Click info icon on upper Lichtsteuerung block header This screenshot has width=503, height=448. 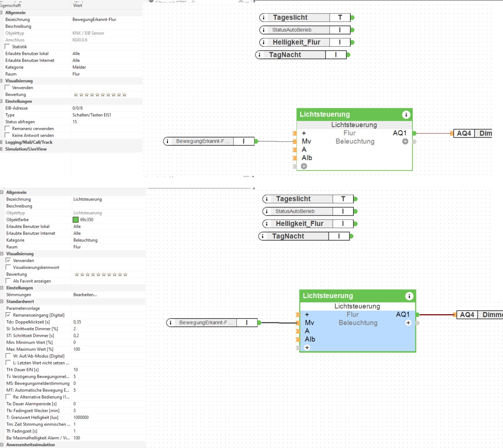click(x=406, y=114)
